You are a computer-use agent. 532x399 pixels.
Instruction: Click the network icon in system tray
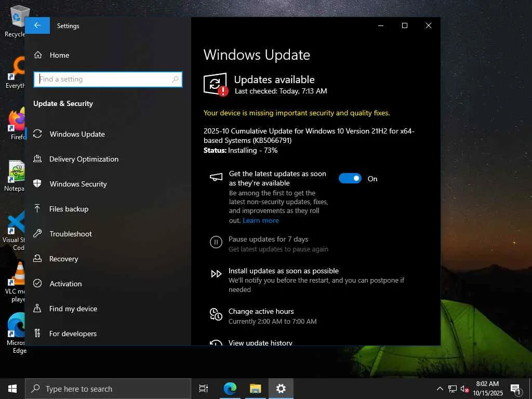point(453,389)
